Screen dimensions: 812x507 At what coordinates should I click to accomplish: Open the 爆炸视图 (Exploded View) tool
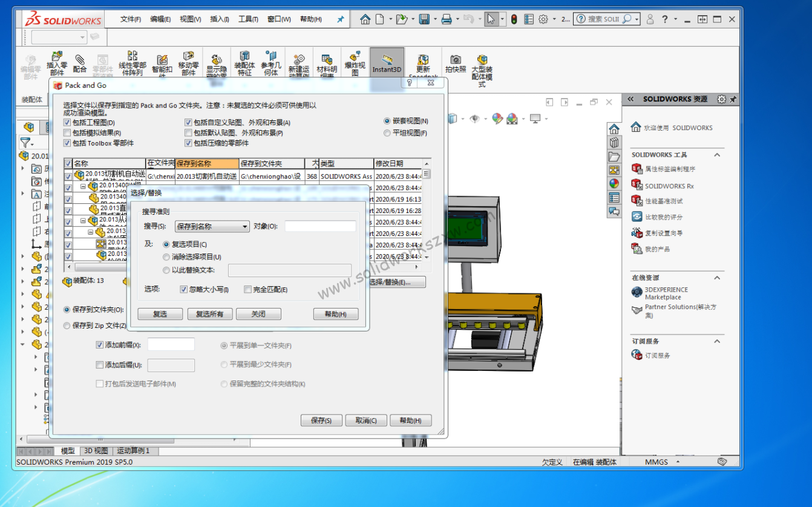tap(355, 61)
